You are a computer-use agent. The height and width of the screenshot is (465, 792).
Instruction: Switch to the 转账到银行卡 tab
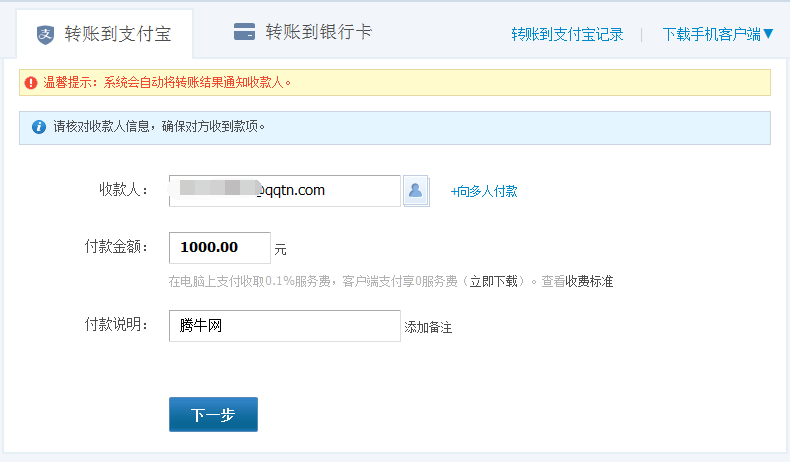[x=303, y=32]
